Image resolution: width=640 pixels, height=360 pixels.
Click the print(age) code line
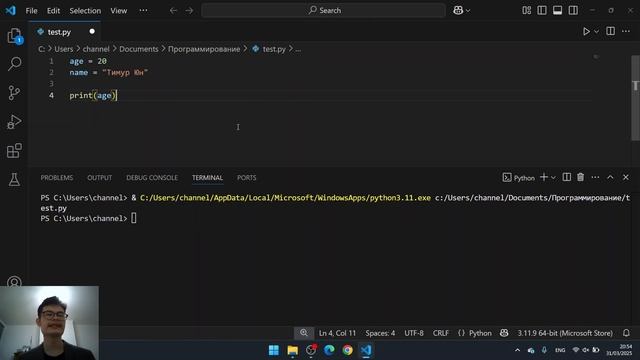click(x=93, y=96)
